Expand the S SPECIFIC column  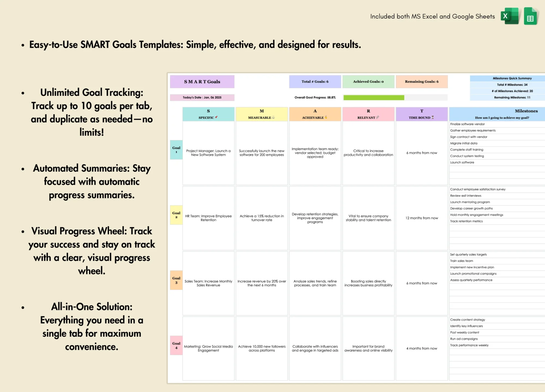[235, 114]
